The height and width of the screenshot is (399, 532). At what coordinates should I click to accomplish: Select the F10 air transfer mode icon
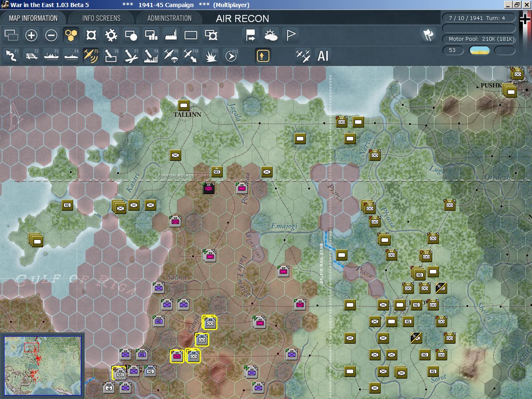191,56
